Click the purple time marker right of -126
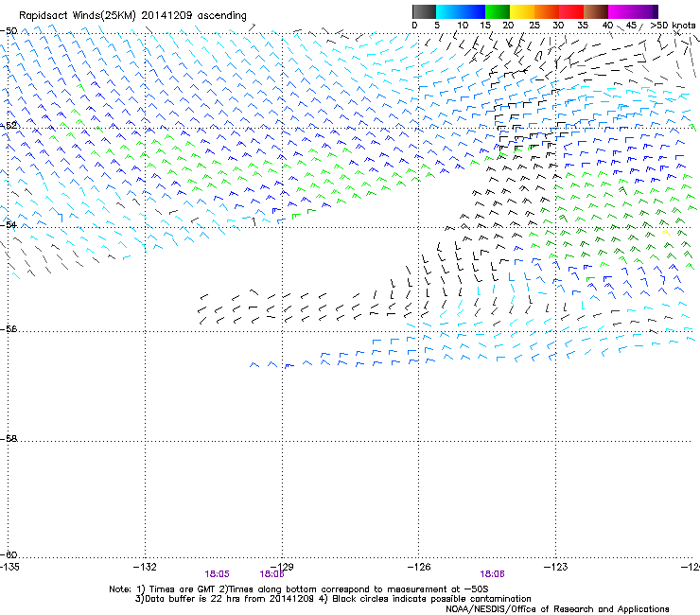 coord(493,574)
